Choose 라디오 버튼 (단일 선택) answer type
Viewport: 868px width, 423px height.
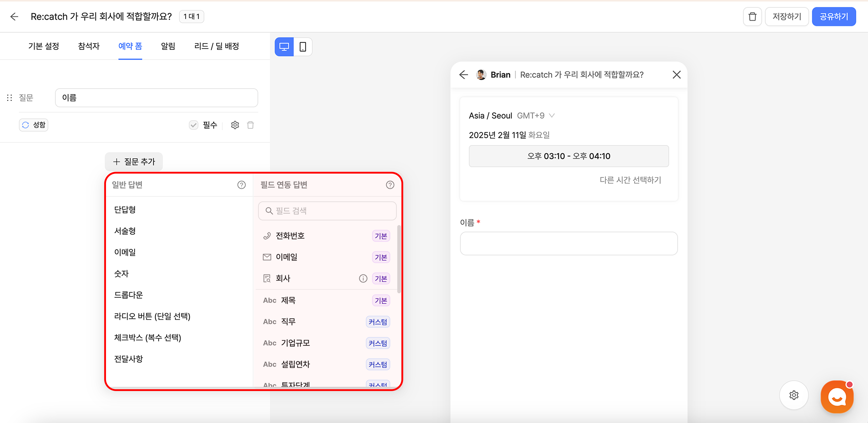152,316
